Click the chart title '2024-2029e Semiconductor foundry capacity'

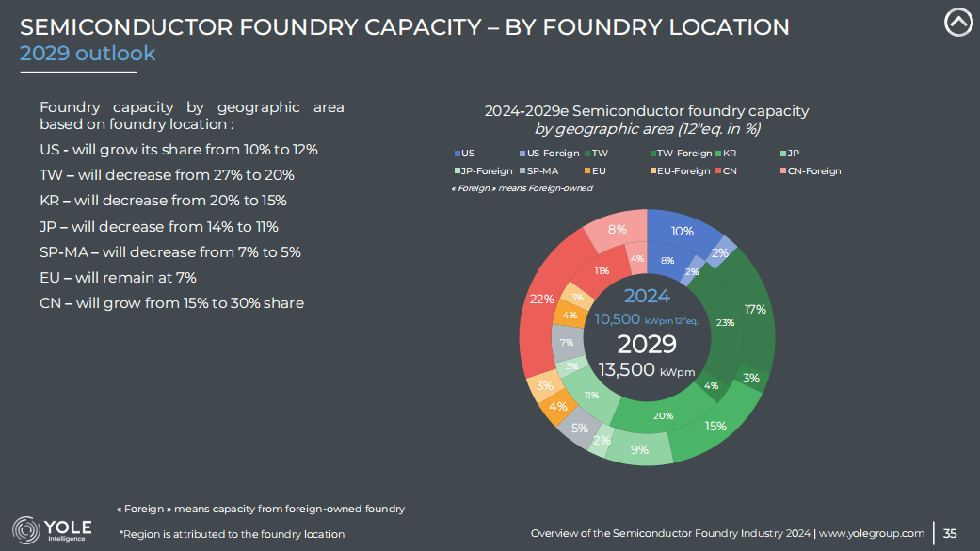pyautogui.click(x=646, y=111)
